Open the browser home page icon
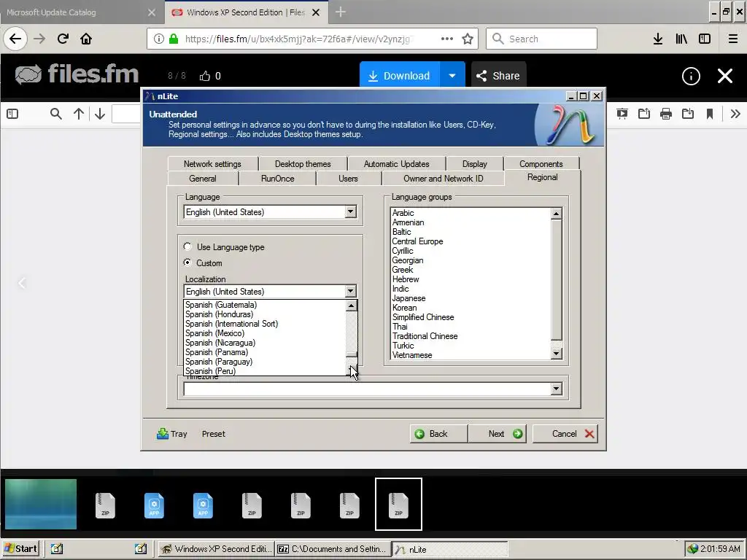 (86, 39)
